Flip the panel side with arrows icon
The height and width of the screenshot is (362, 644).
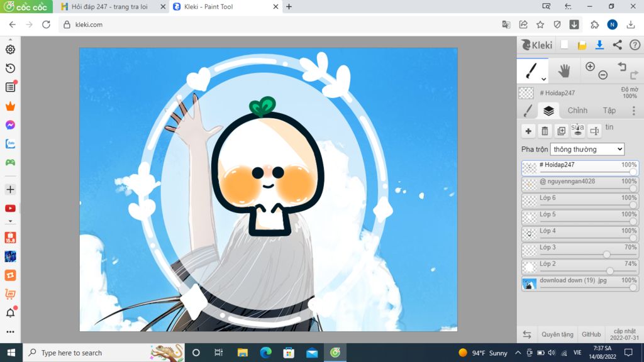click(x=527, y=334)
